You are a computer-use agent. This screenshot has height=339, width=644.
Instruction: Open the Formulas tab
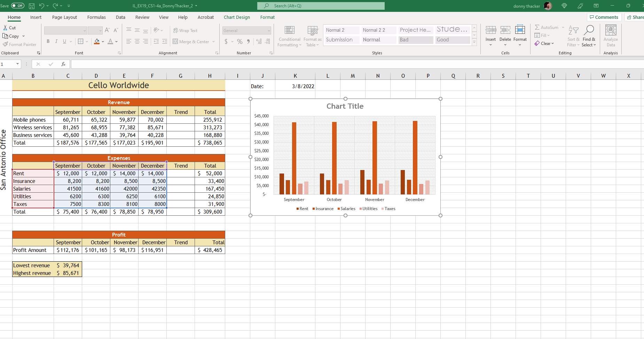96,17
